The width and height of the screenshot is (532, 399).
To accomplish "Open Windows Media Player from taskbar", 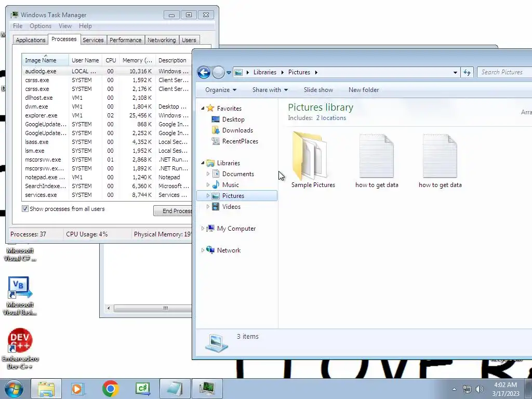I will [77, 389].
